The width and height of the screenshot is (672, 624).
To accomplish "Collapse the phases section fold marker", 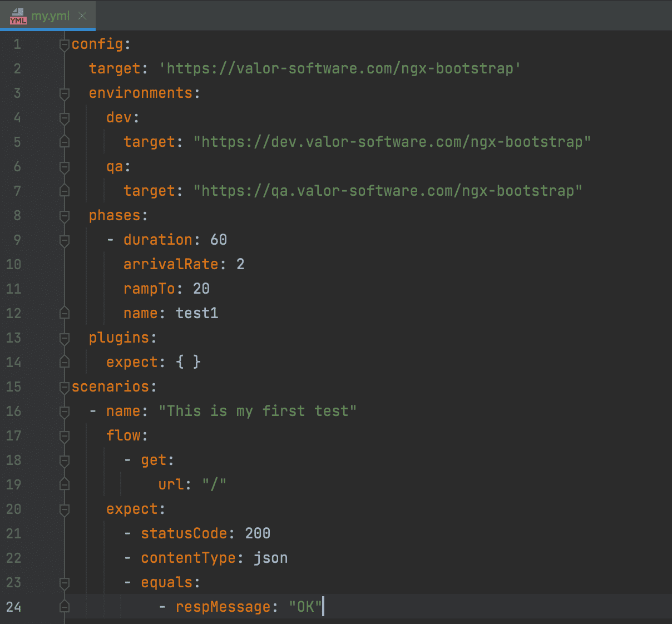I will coord(65,216).
